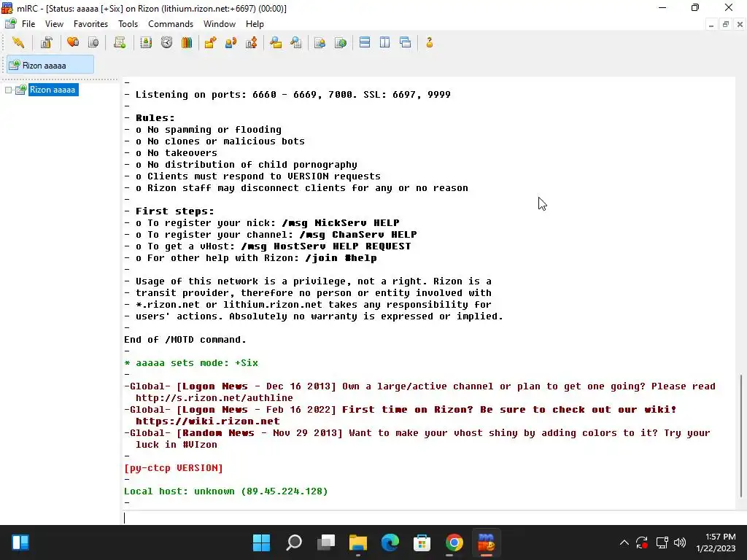Click the About mIRC icon

[x=429, y=43]
